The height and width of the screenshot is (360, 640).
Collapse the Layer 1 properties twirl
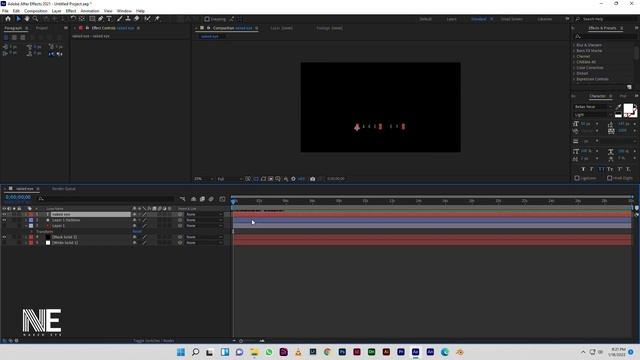click(x=26, y=226)
